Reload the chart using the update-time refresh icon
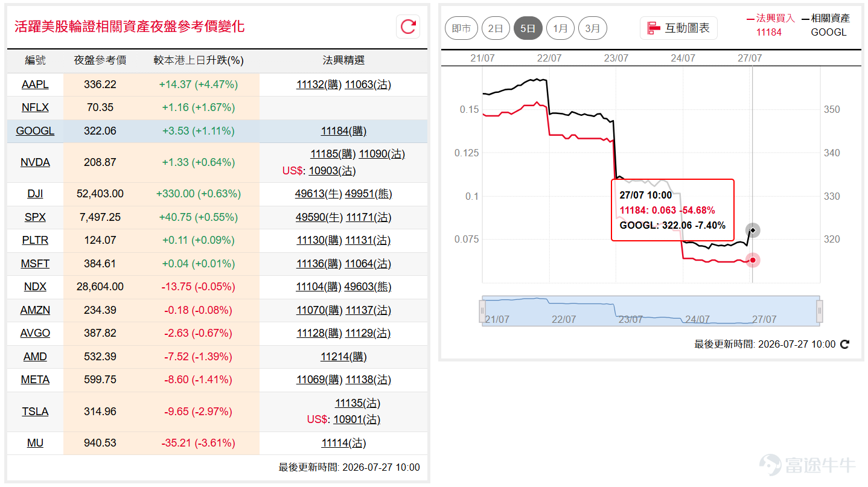The width and height of the screenshot is (868, 487). [845, 345]
